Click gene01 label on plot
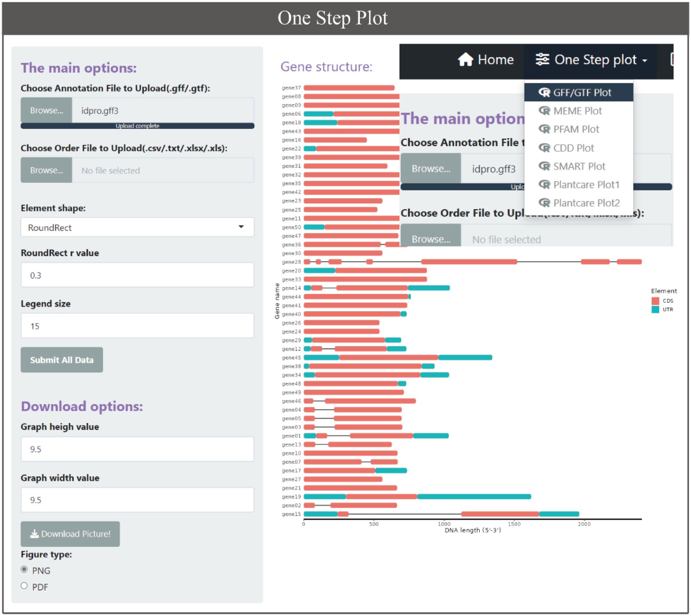The width and height of the screenshot is (691, 616). 291,436
